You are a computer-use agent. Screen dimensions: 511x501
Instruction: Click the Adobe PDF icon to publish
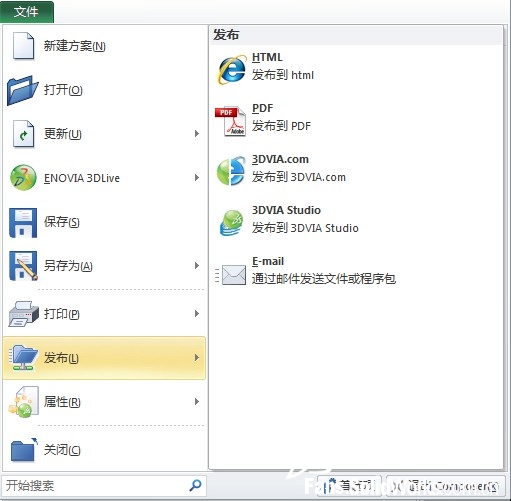231,121
